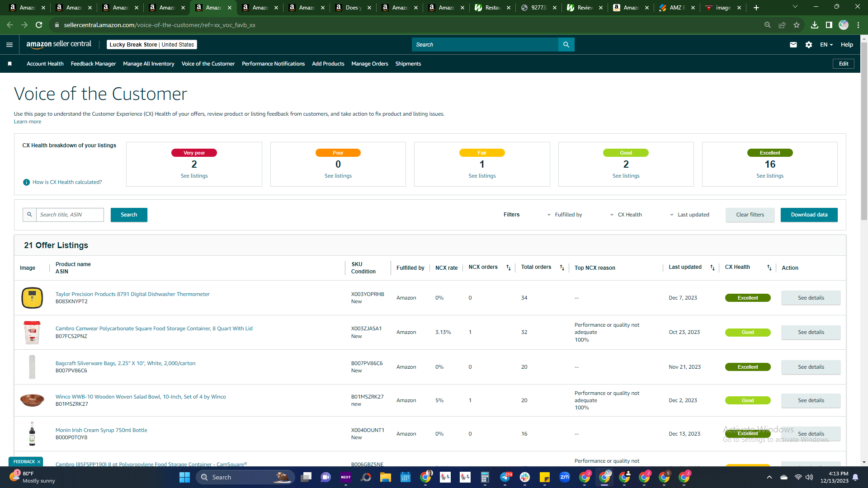This screenshot has height=488, width=868.
Task: Open Add Products menu item
Action: 328,64
